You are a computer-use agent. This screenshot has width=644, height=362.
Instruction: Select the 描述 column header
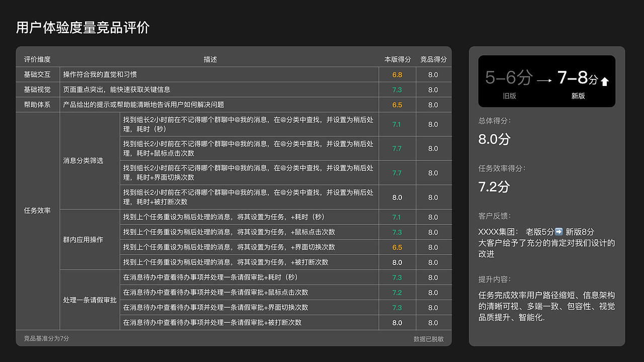(x=210, y=59)
